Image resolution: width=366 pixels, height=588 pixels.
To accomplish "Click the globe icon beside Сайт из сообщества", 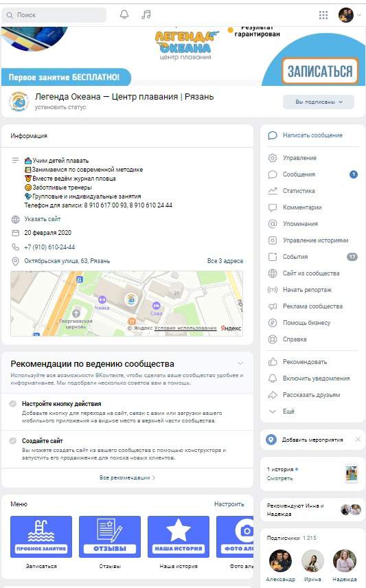I will tap(273, 273).
